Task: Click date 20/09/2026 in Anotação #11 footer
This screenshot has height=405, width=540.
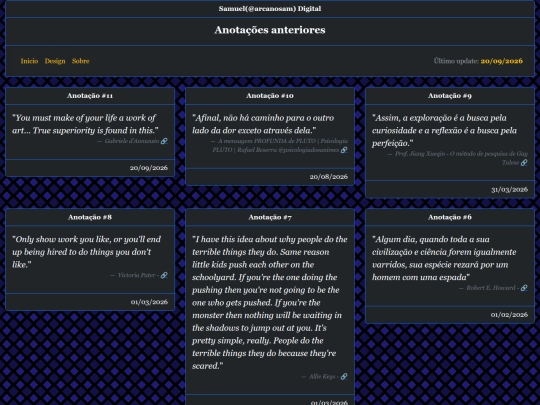Action: (x=149, y=168)
